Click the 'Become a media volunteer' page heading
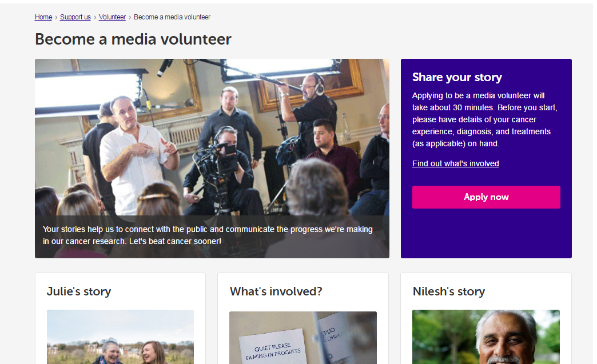 [x=133, y=39]
